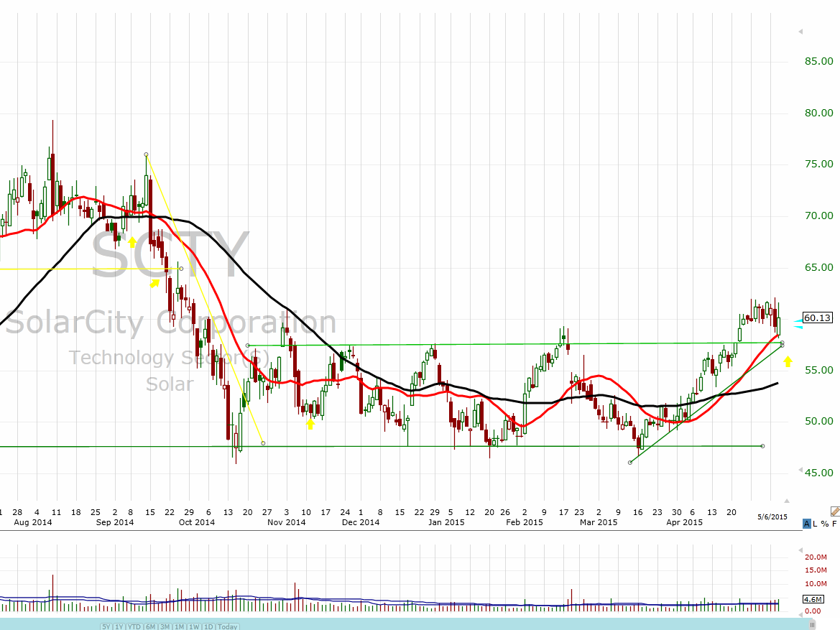Toggle the F scale option

834,524
